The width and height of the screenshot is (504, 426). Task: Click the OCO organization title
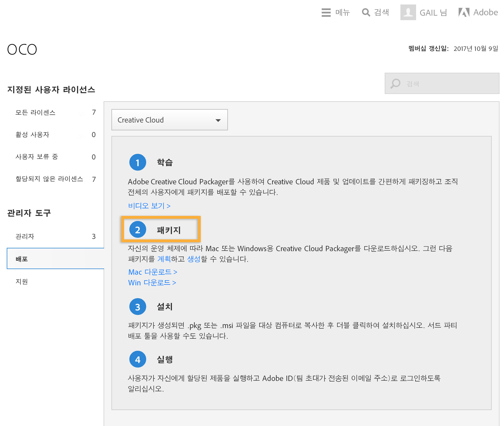(22, 50)
